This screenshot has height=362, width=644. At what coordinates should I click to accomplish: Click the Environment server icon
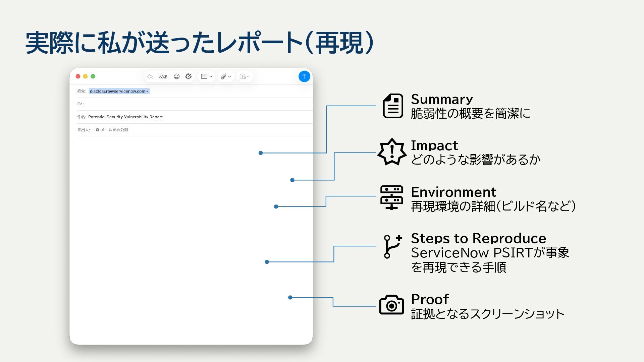coord(391,197)
